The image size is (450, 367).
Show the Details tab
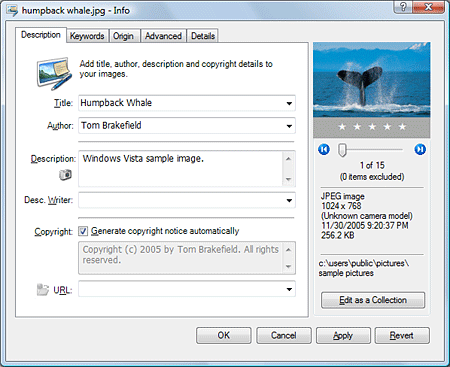(x=203, y=36)
